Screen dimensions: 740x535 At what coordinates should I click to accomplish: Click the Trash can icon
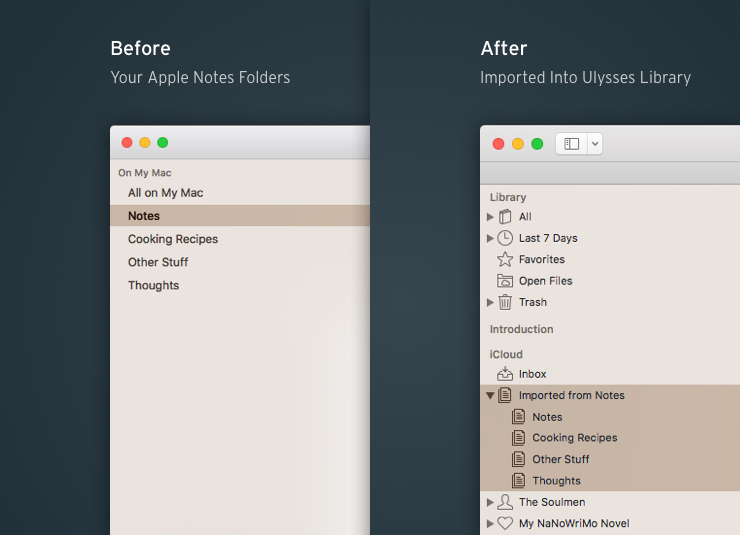pos(505,302)
